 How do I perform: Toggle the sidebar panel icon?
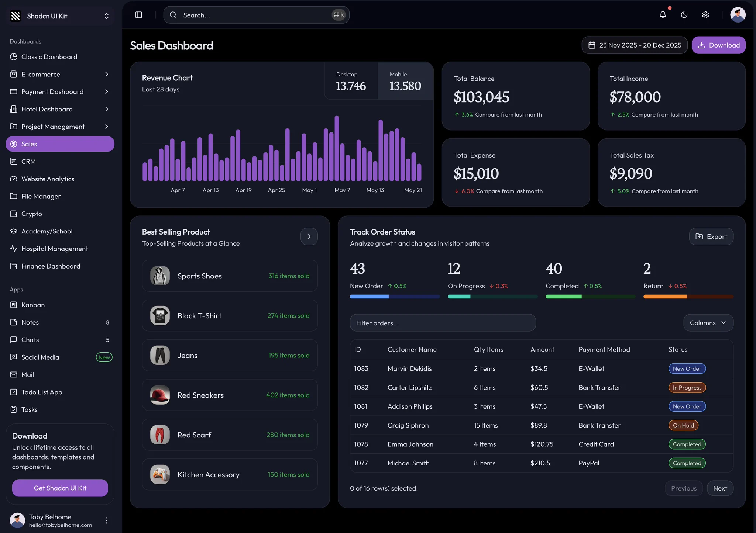pyautogui.click(x=139, y=15)
